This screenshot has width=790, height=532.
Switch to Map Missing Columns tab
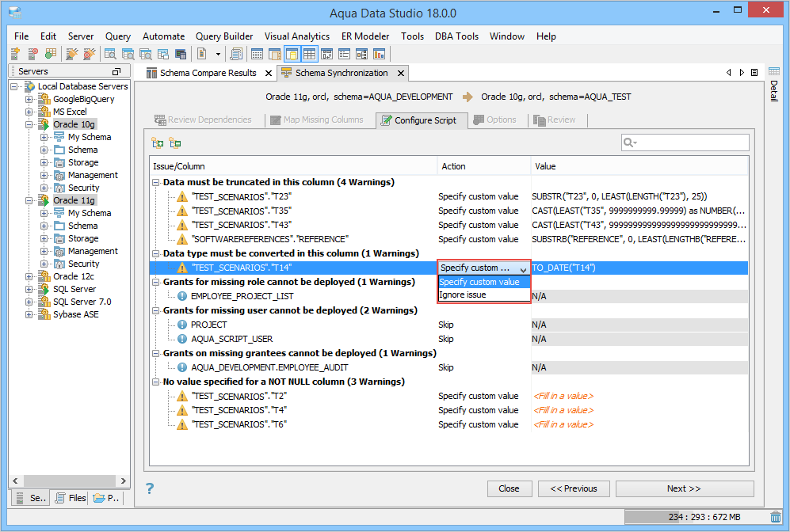click(317, 120)
